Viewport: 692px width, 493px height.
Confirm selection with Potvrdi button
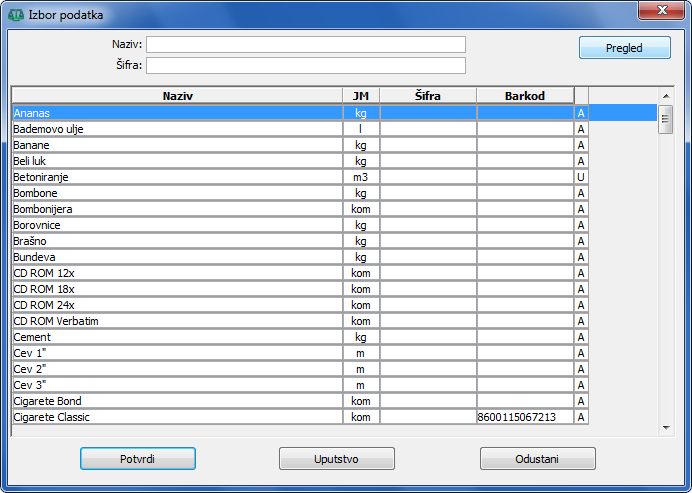tap(137, 458)
